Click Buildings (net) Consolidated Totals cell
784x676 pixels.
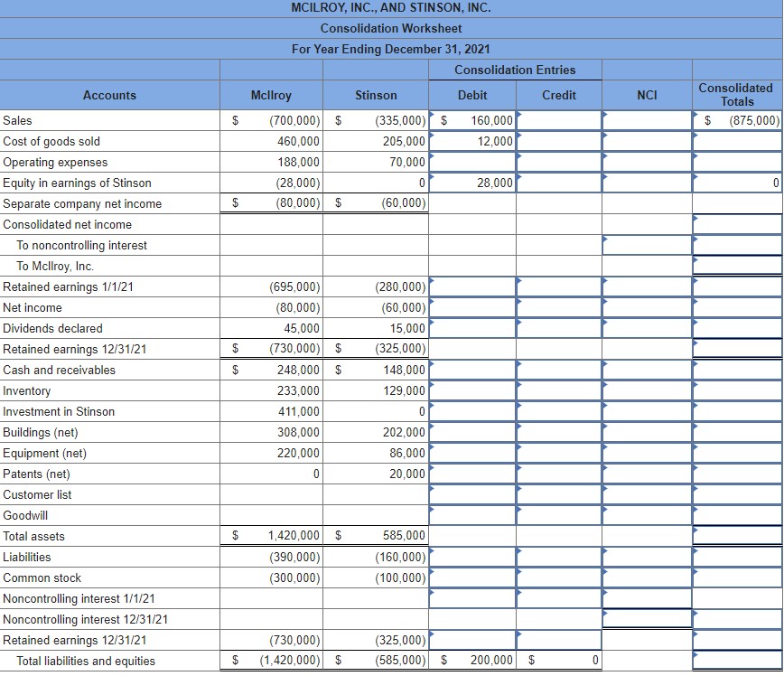point(738,432)
